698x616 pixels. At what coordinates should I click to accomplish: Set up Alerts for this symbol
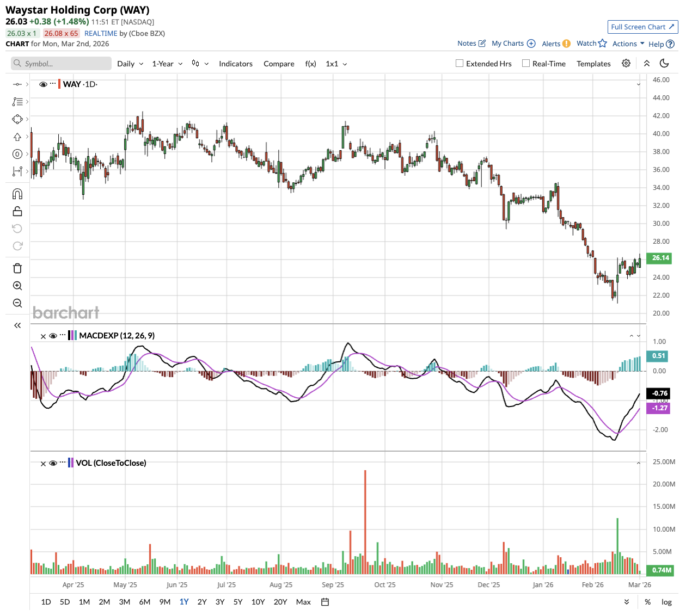tap(556, 44)
